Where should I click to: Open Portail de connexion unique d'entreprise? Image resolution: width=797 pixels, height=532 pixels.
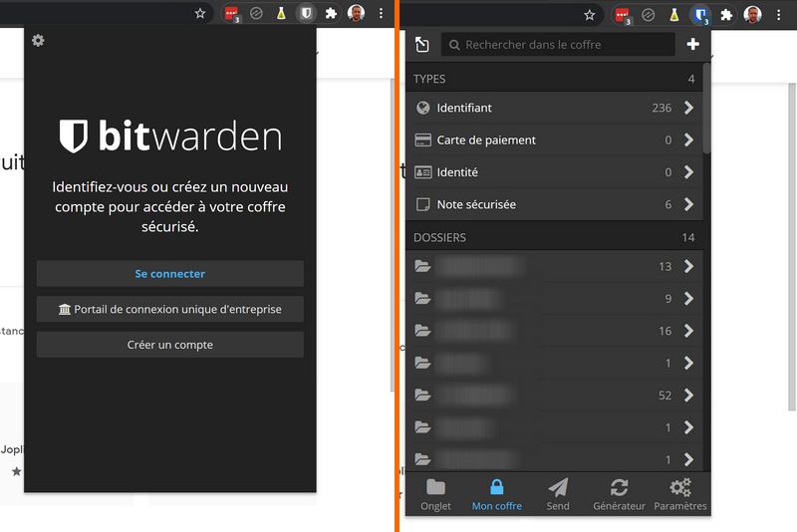[x=170, y=310]
